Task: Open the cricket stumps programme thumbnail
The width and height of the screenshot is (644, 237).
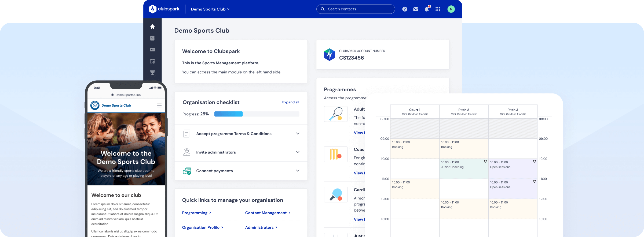Action: pos(336,154)
